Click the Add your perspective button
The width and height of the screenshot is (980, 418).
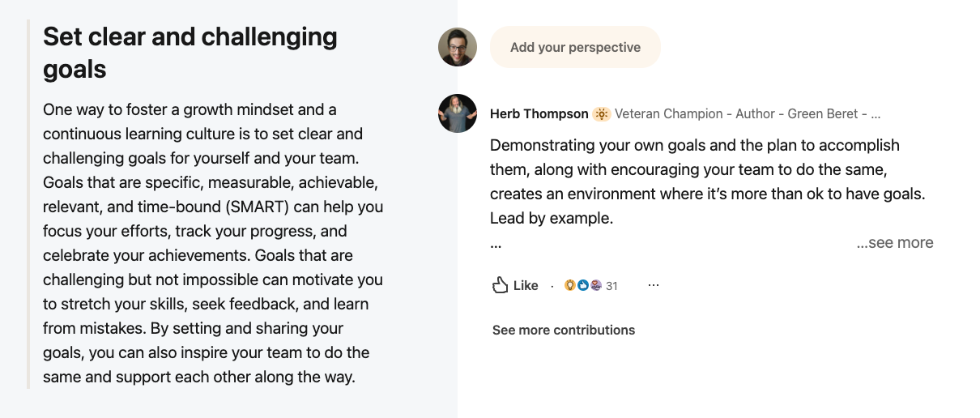575,47
